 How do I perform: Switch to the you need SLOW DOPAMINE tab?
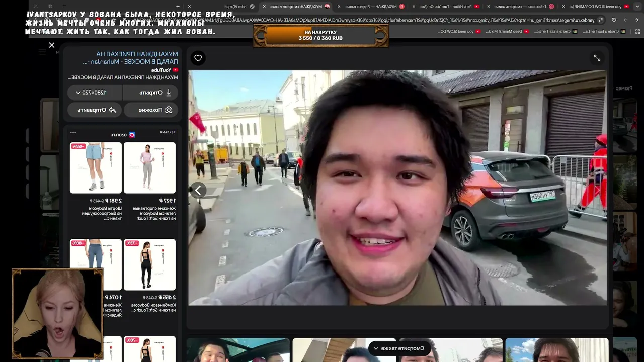[x=597, y=7]
